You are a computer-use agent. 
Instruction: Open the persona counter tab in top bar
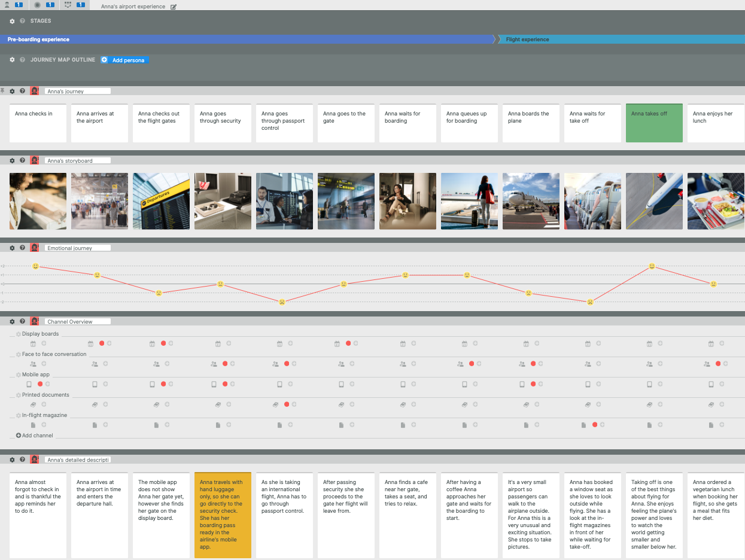14,5
